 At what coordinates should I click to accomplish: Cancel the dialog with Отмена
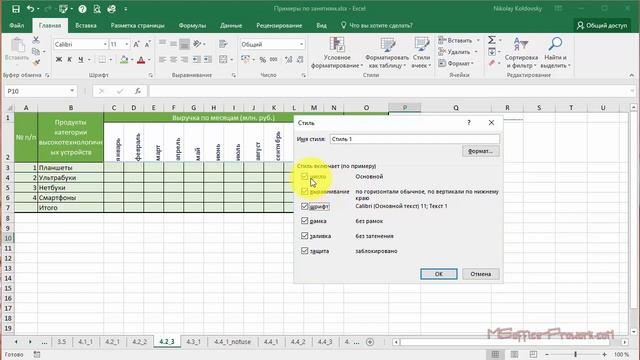click(480, 274)
